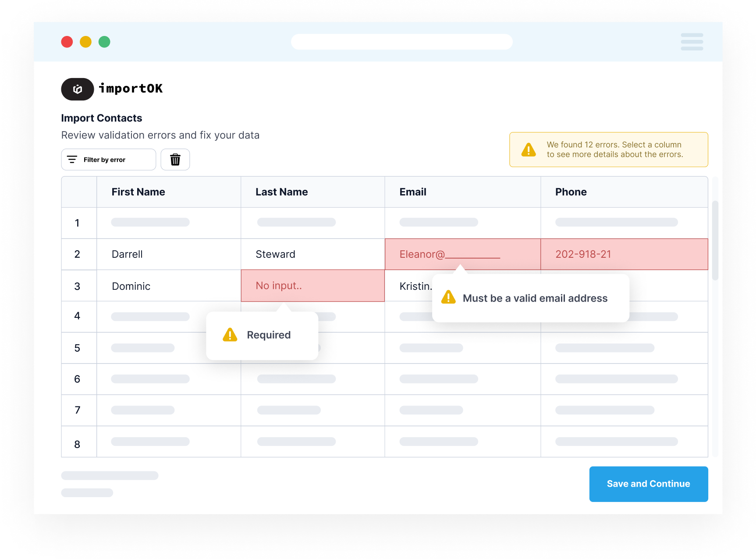Click the warning icon in the errors banner
Image resolution: width=756 pixels, height=559 pixels.
529,150
